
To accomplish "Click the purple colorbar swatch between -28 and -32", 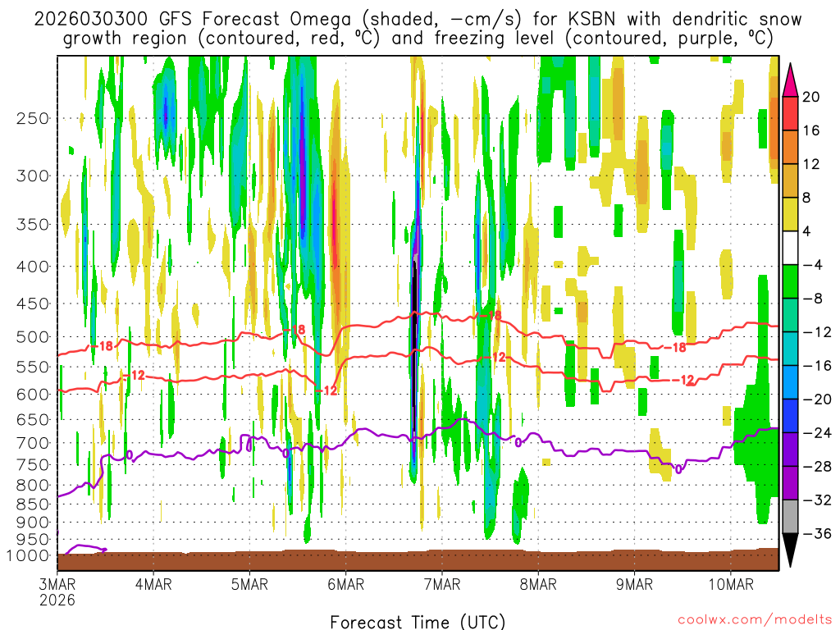I will (x=790, y=483).
